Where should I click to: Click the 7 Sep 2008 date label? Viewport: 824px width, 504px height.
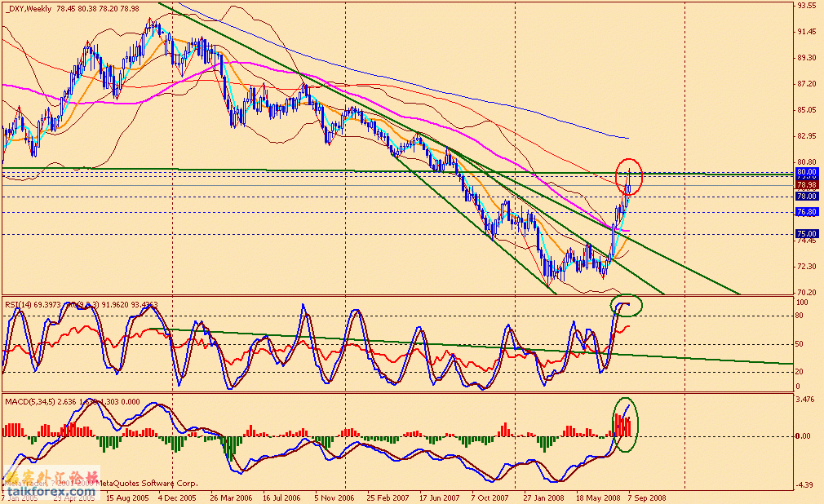point(647,497)
